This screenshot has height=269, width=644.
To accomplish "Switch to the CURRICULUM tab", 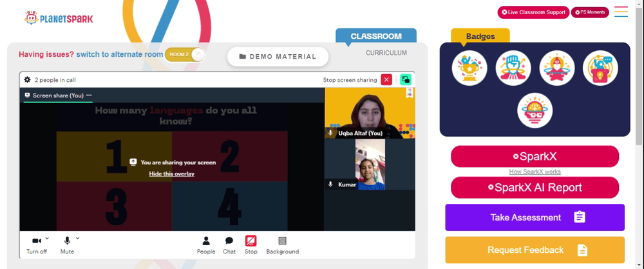I will tap(386, 53).
